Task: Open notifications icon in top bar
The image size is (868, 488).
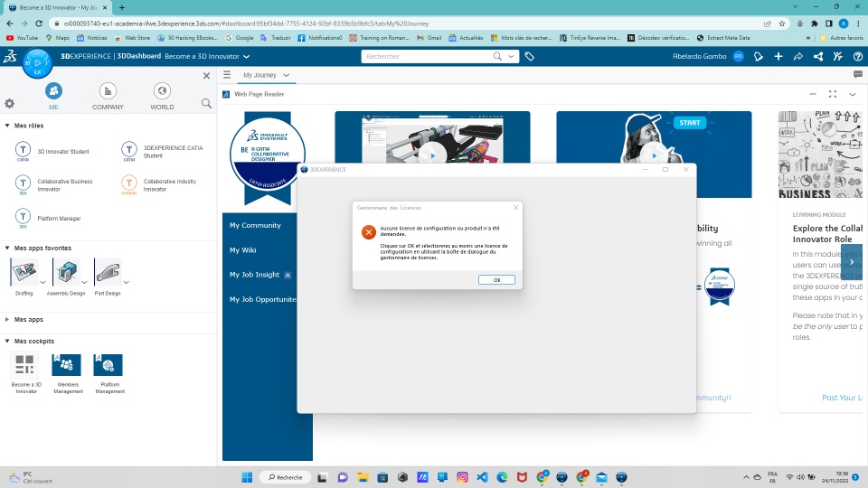Action: (759, 56)
